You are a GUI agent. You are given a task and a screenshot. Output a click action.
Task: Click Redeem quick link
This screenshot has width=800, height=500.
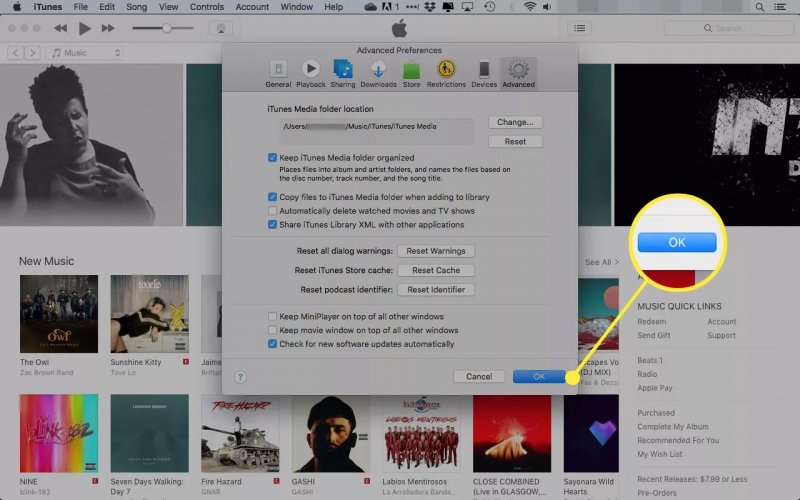click(x=652, y=321)
